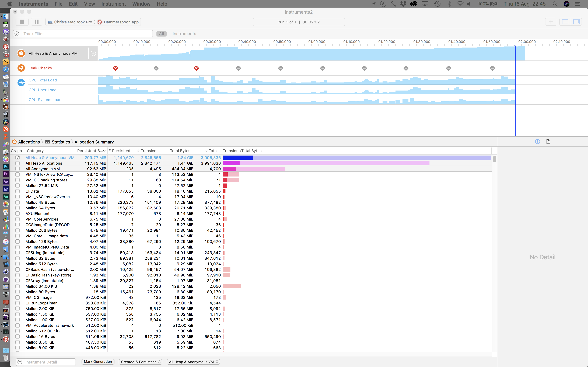The width and height of the screenshot is (588, 367).
Task: Open the Instrument menu
Action: (113, 4)
